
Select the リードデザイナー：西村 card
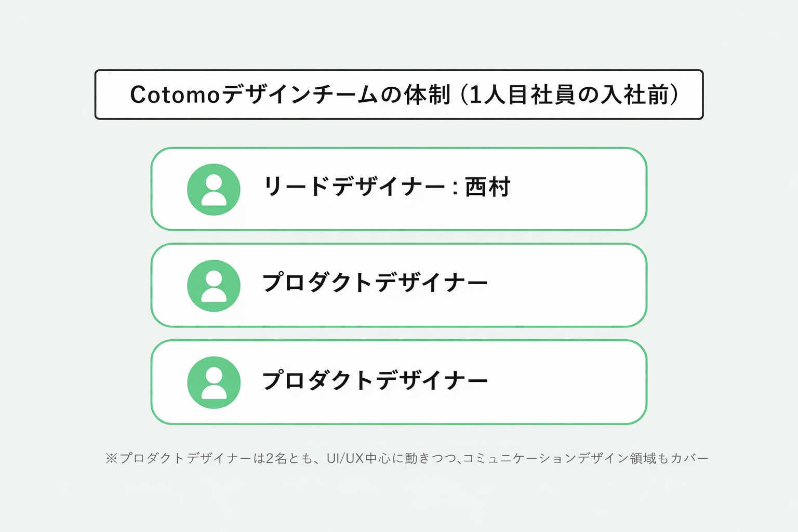coord(399,189)
